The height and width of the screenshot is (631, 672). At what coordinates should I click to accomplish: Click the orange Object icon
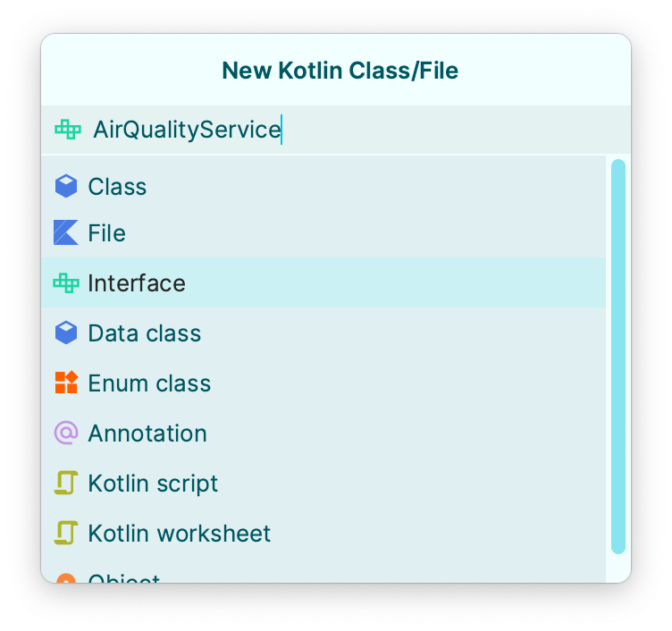point(66,577)
